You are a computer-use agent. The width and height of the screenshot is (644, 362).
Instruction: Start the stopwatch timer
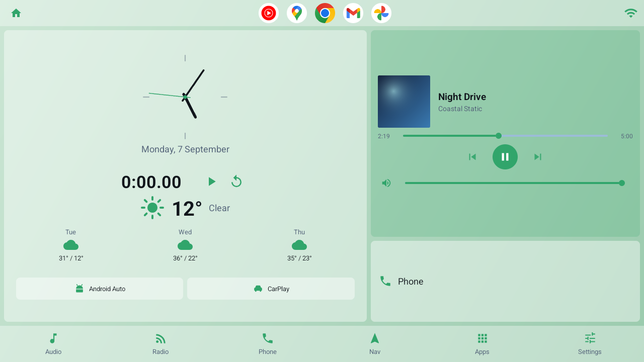coord(212,182)
